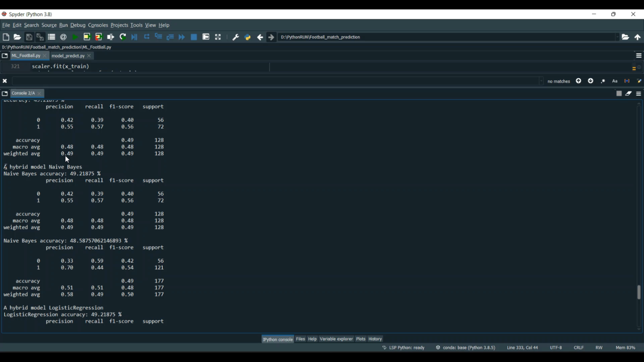The width and height of the screenshot is (644, 362).
Task: Open the Variable explorer pane
Action: [336, 339]
